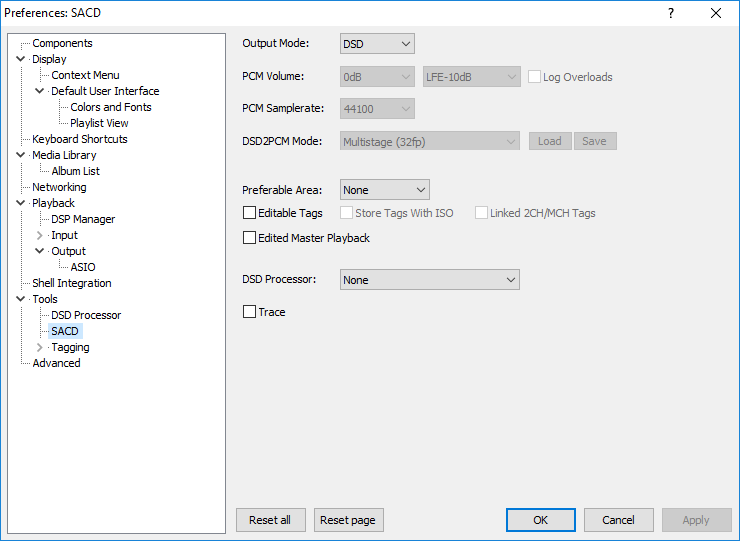Enable the Editable Tags checkbox
740x541 pixels.
point(249,213)
